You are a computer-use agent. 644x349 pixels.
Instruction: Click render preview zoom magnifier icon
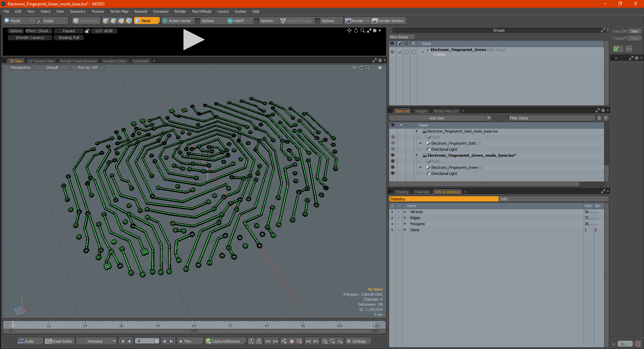coord(363,31)
